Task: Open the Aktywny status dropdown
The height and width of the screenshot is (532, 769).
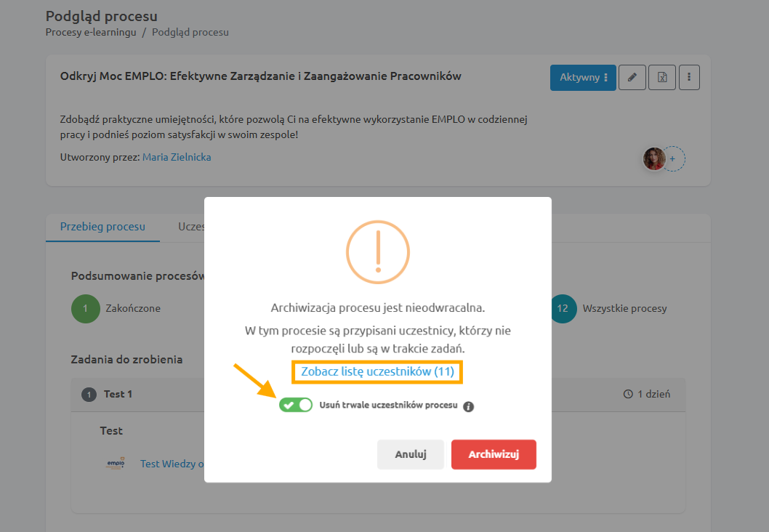Action: [x=583, y=78]
